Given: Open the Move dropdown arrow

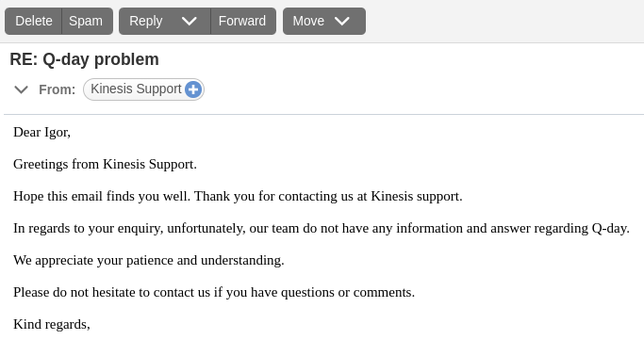Looking at the screenshot, I should pos(341,21).
